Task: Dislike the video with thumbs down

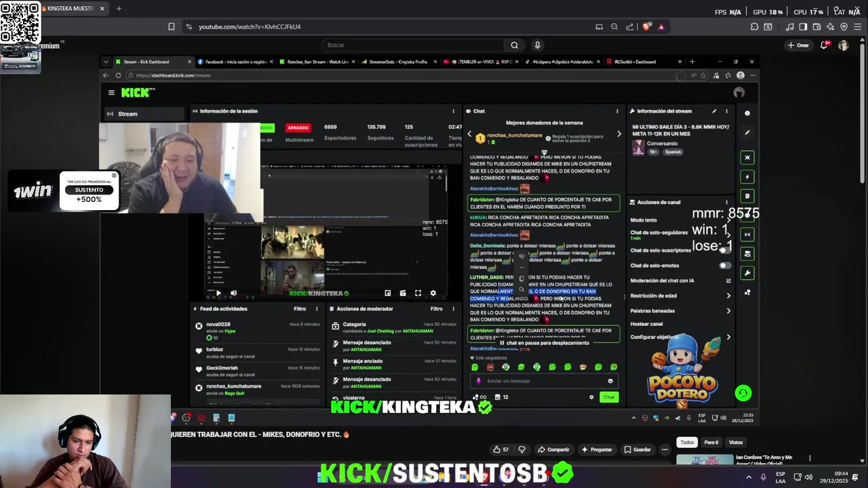Action: (x=521, y=449)
